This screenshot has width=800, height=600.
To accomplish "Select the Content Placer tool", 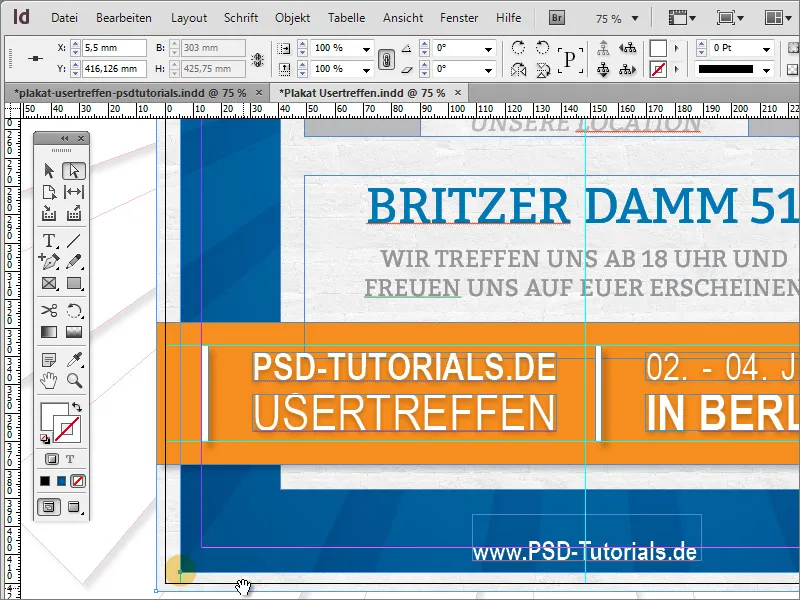I will click(74, 213).
